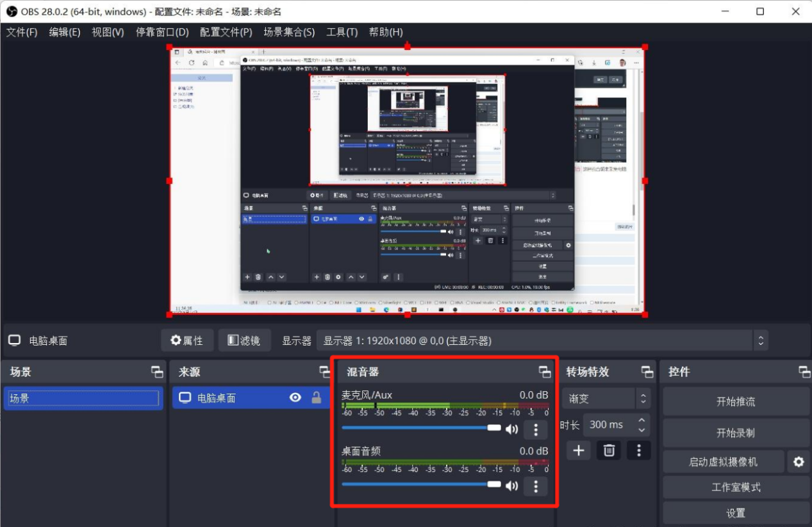Viewport: 812px width, 527px height.
Task: Open 麦克风/Aux three-dot options menu
Action: tap(536, 430)
